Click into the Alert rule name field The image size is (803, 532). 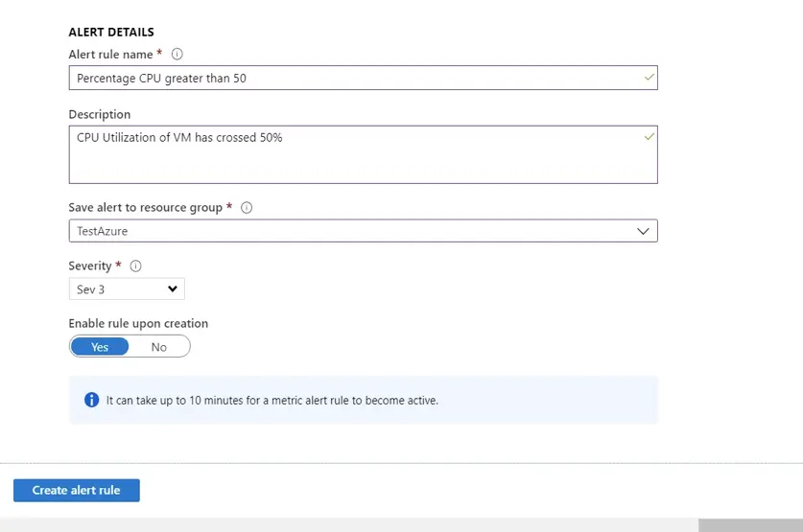point(363,78)
